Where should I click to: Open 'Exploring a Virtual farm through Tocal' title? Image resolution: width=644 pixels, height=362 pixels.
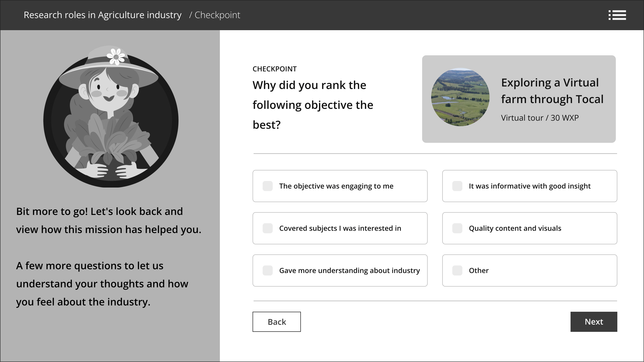pyautogui.click(x=552, y=91)
